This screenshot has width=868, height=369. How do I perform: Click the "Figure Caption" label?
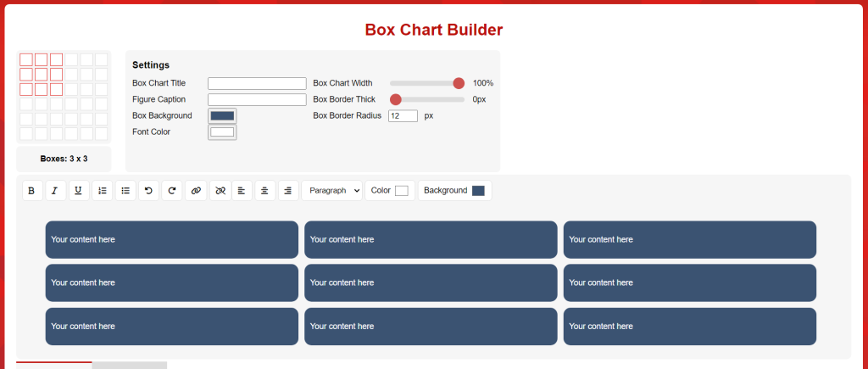pyautogui.click(x=159, y=100)
